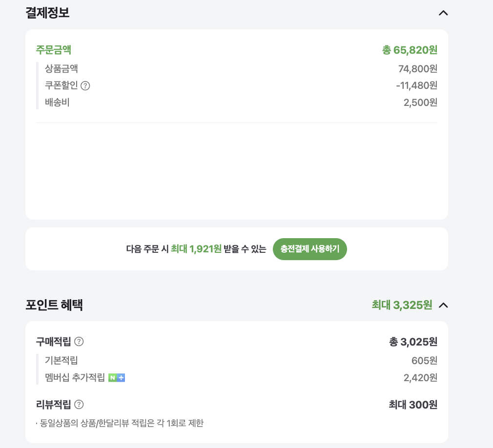Collapse the 포인트 혜택 section chevron
This screenshot has width=493, height=448.
tap(443, 305)
